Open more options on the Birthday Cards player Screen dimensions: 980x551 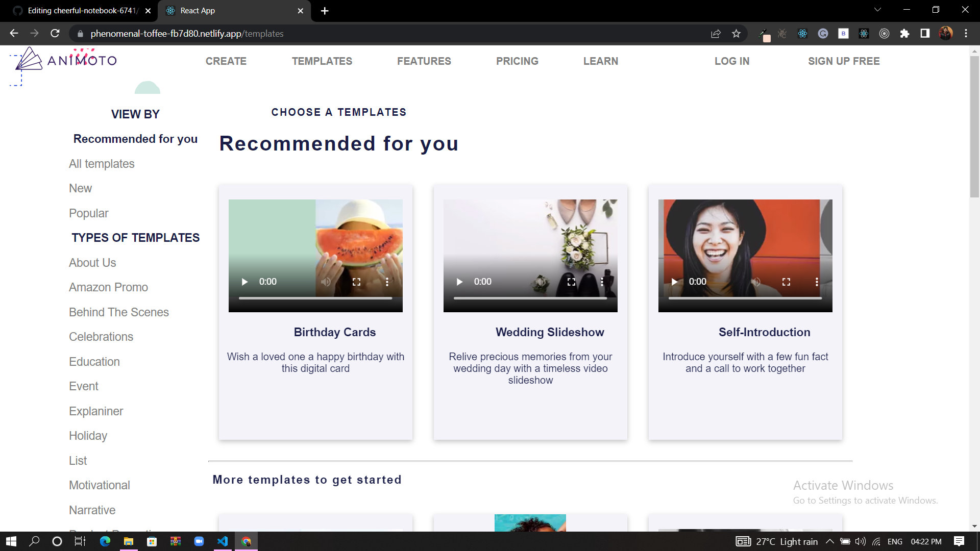coord(387,282)
